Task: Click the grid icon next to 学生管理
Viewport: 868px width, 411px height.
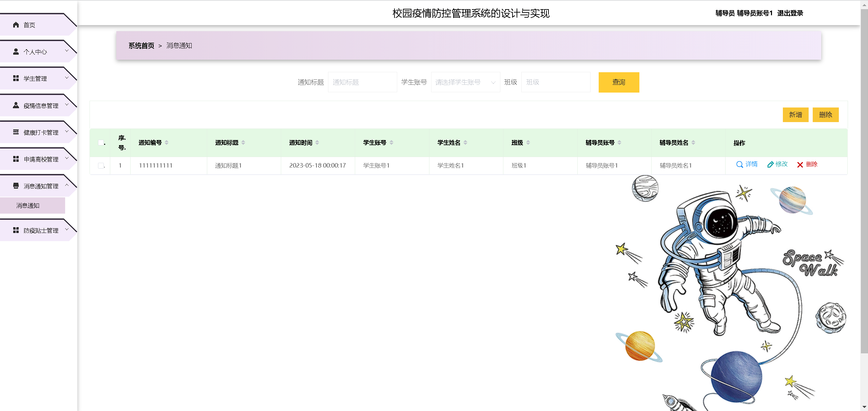Action: point(16,78)
